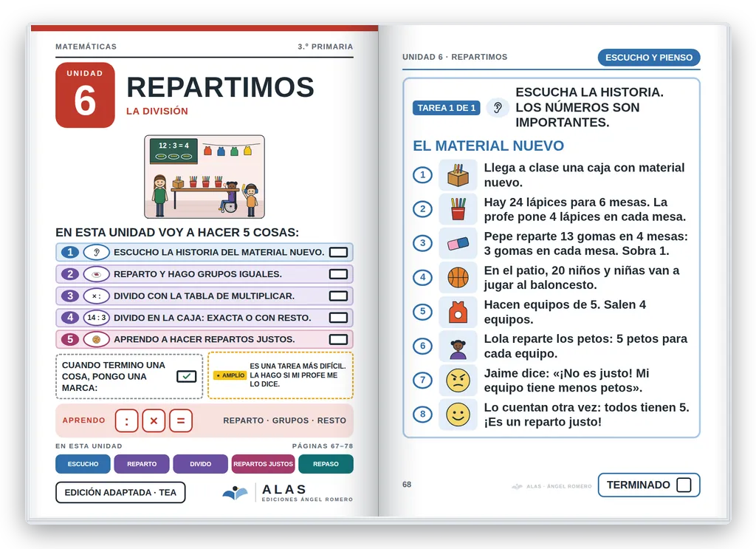
Task: Click the division colon symbol box
Action: pyautogui.click(x=127, y=420)
